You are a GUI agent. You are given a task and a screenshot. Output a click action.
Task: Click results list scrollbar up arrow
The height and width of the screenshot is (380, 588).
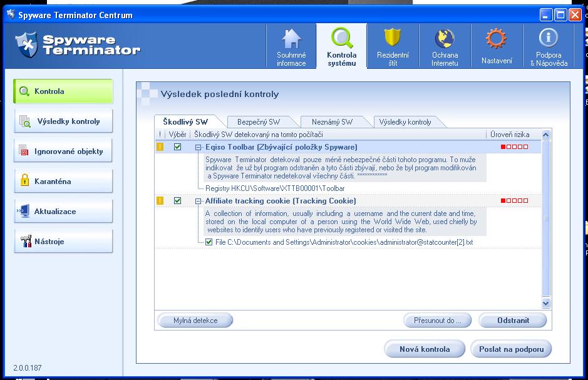click(546, 135)
